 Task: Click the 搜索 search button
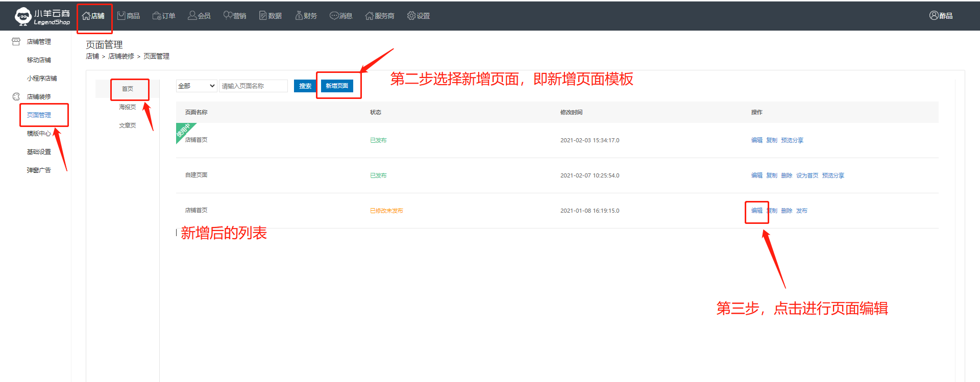tap(305, 86)
